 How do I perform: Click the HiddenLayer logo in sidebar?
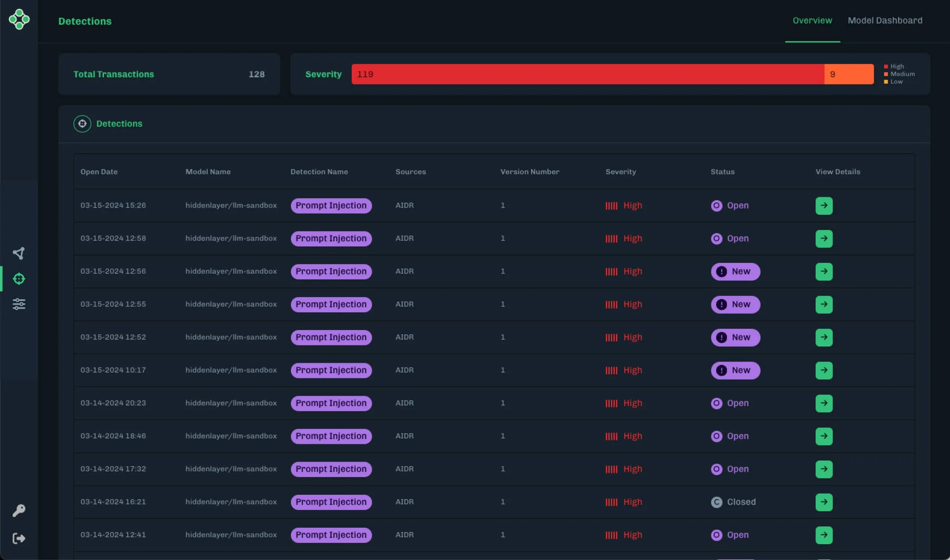pyautogui.click(x=19, y=19)
